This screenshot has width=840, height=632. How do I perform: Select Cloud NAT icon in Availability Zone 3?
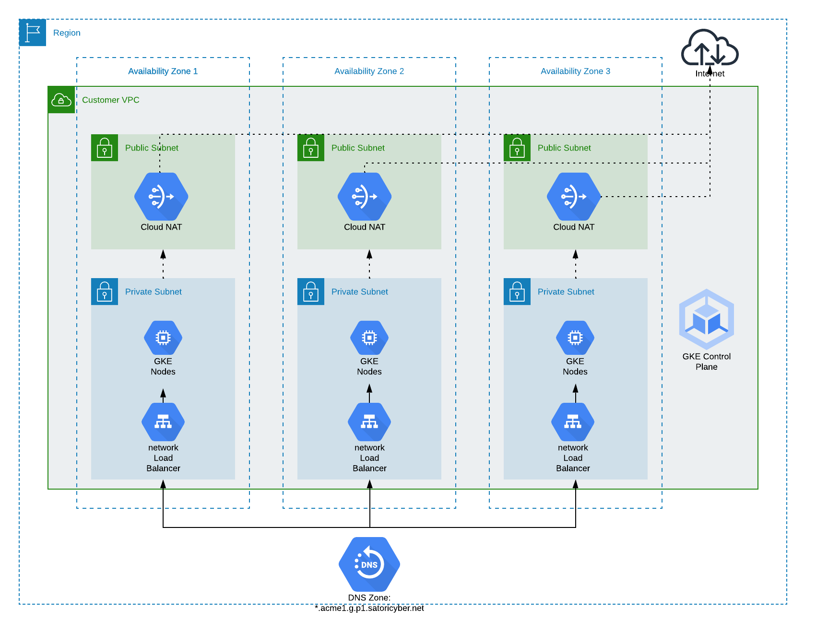click(574, 197)
